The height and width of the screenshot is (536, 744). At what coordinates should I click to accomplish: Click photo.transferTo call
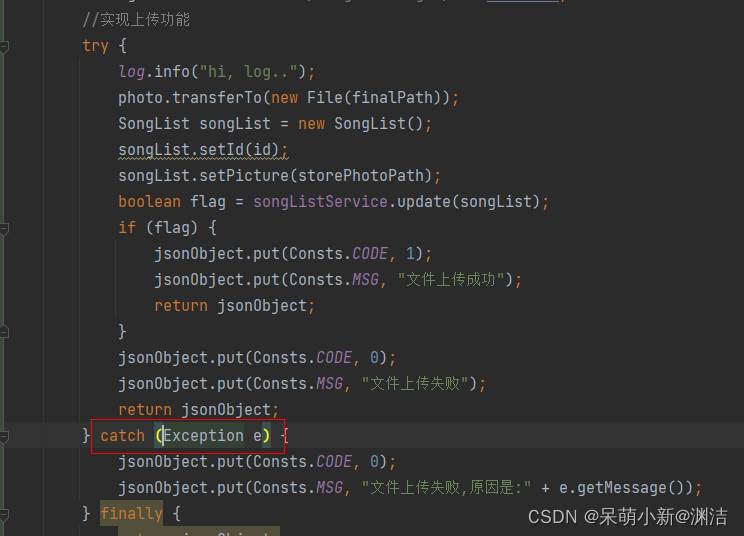288,98
